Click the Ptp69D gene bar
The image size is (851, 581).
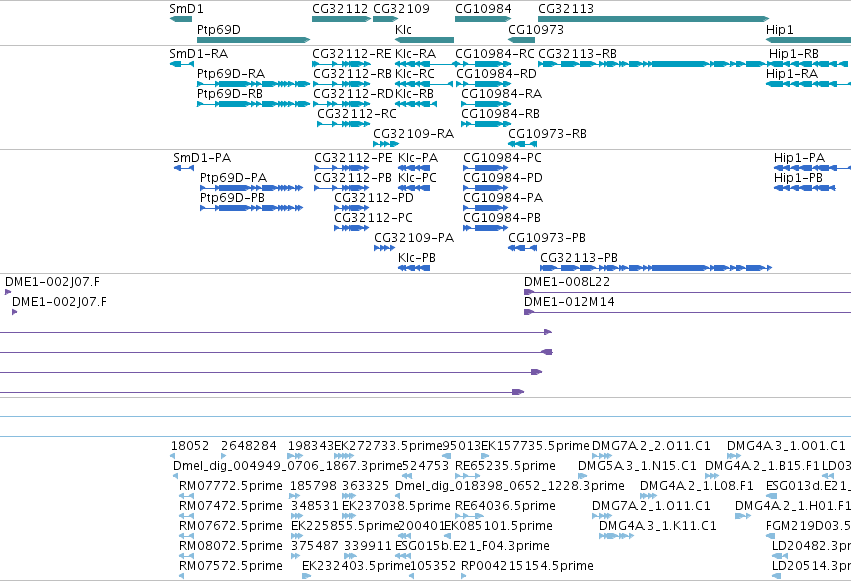[253, 40]
